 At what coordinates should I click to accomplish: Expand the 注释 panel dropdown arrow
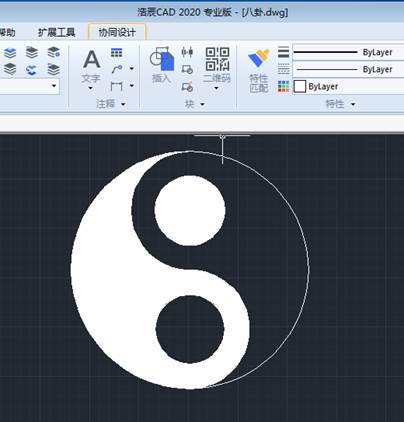tap(124, 104)
